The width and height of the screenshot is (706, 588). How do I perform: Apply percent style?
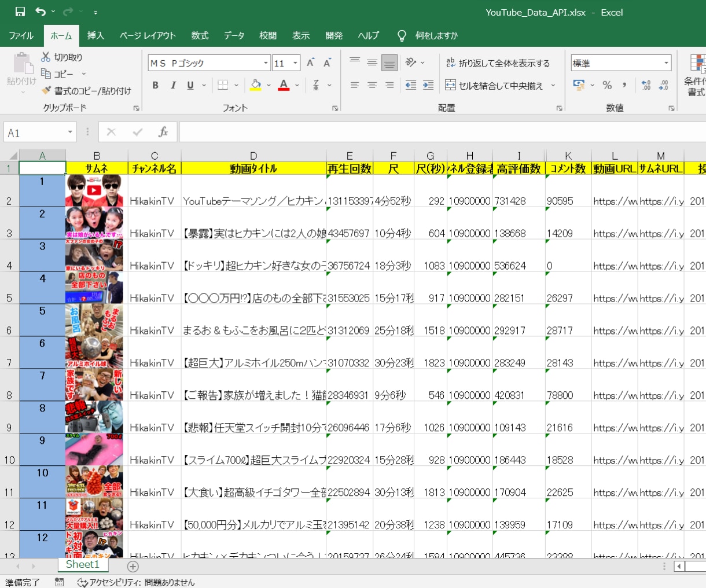(607, 86)
